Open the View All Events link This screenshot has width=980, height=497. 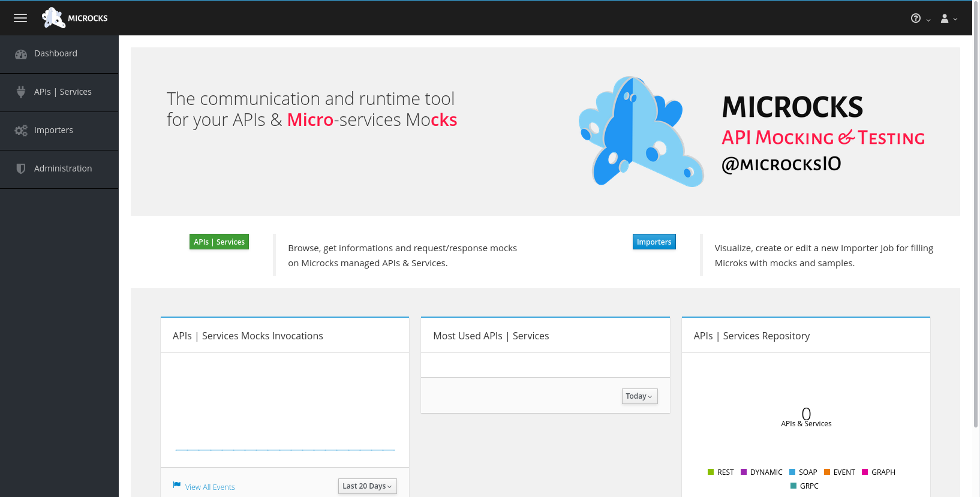[x=210, y=487]
